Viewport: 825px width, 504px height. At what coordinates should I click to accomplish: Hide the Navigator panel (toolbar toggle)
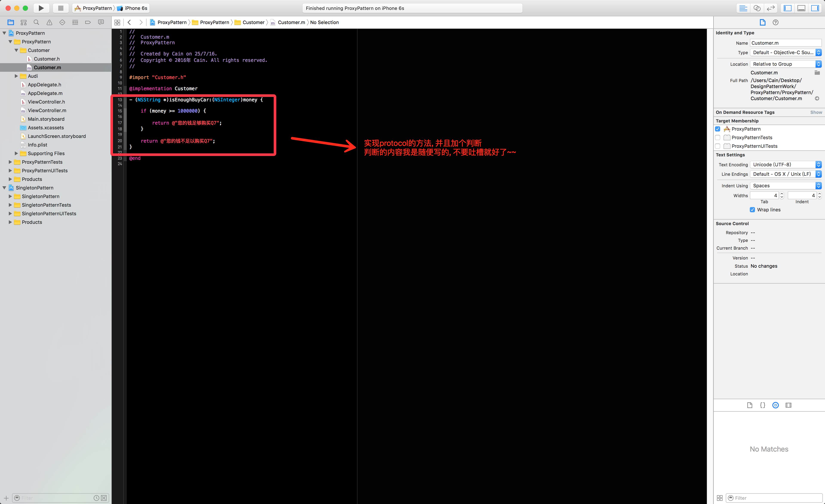[787, 8]
